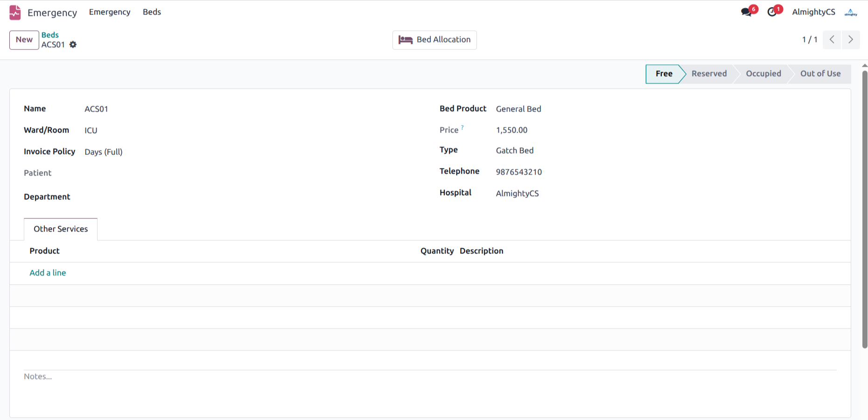Click the 1 / 1 pager counter
This screenshot has width=868, height=420.
click(810, 40)
